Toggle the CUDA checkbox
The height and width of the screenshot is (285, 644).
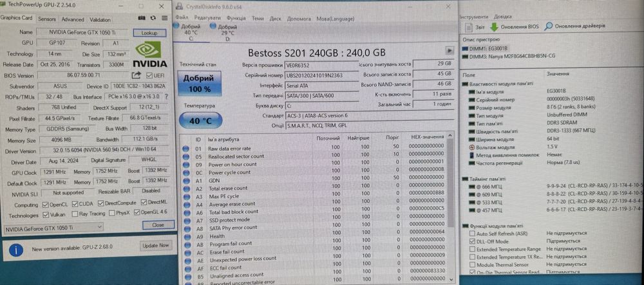(75, 204)
